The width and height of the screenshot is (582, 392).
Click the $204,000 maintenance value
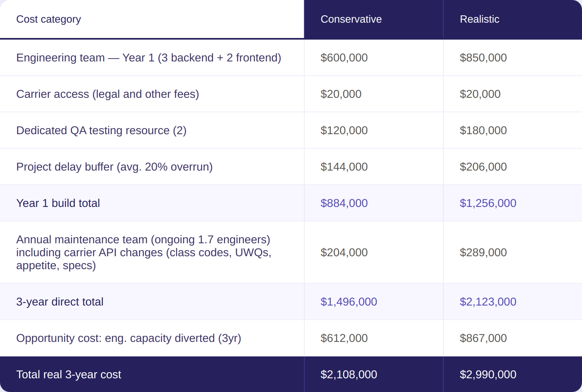point(344,253)
